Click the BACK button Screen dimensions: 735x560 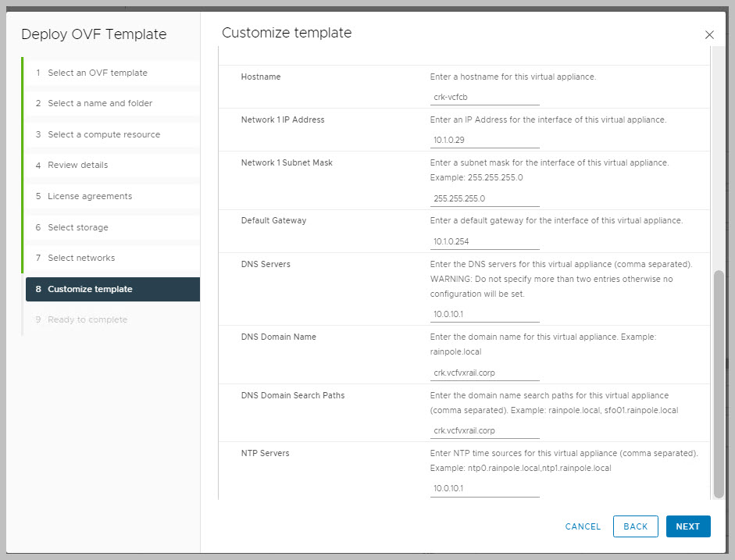[x=635, y=526]
